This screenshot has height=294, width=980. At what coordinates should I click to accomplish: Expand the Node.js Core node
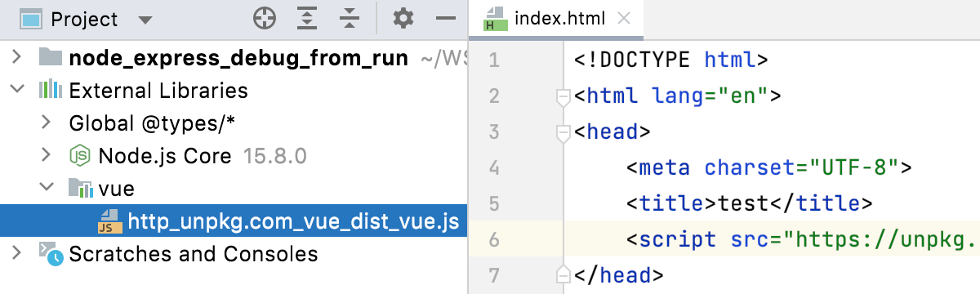click(x=47, y=155)
